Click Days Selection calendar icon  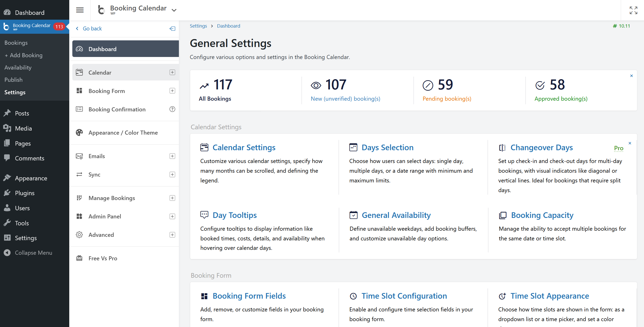click(x=353, y=147)
